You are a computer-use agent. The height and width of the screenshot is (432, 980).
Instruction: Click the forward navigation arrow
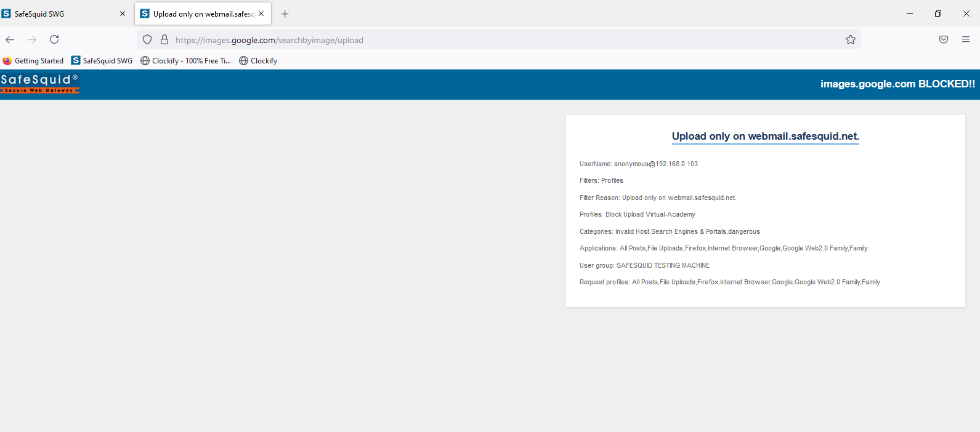click(x=32, y=40)
